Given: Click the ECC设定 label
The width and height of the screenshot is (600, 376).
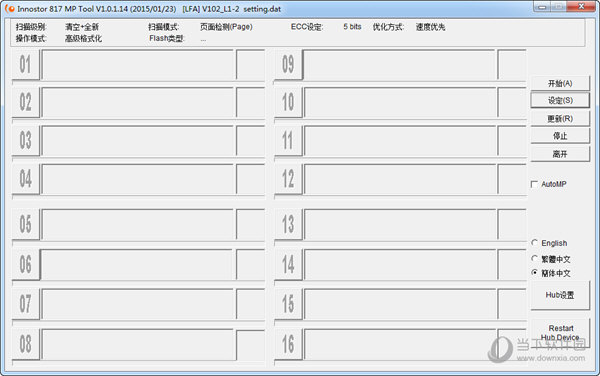Looking at the screenshot, I should (307, 27).
